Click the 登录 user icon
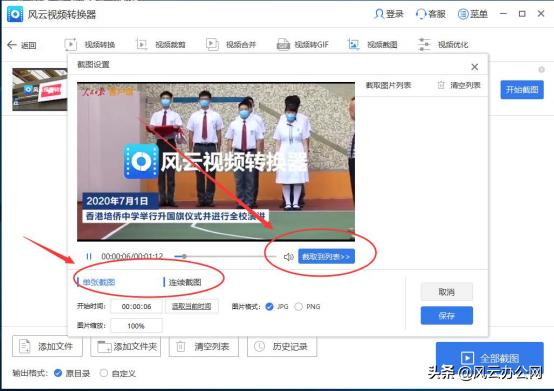 [379, 14]
